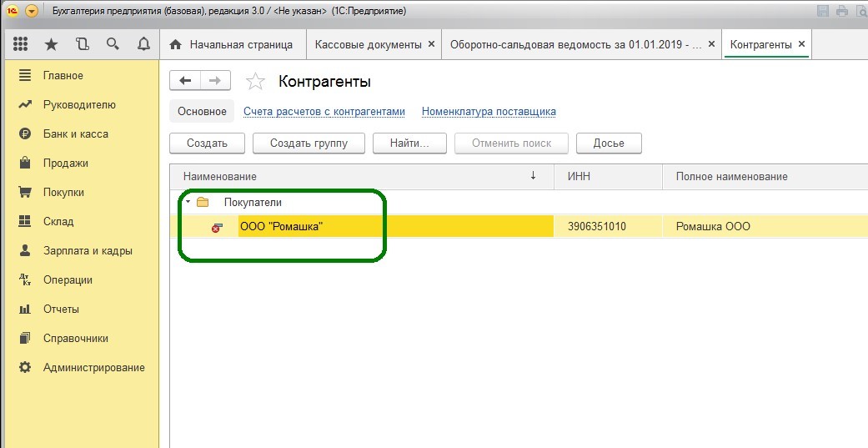Open the Руководителю section
868x448 pixels.
tap(80, 104)
